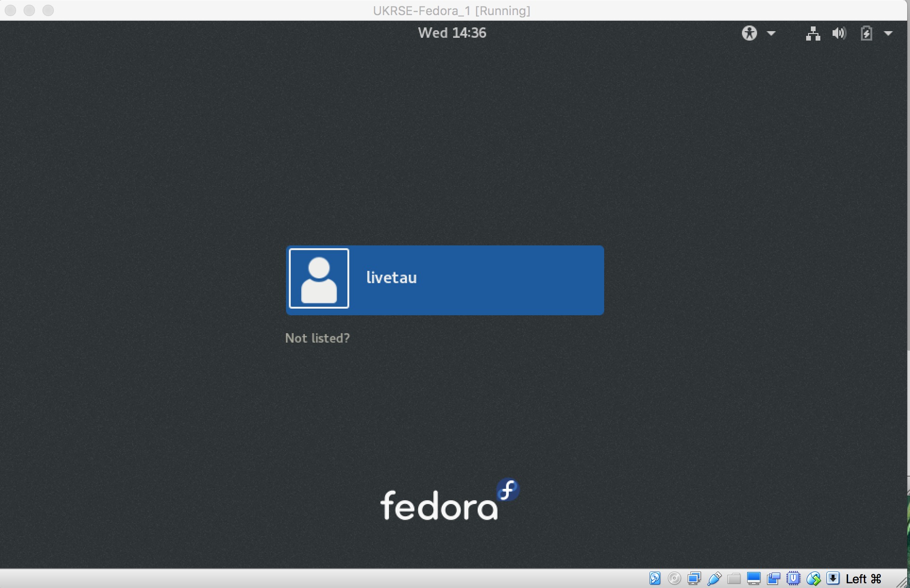This screenshot has height=588, width=910.
Task: Click VirtualBox hard disk activity icon
Action: click(655, 578)
